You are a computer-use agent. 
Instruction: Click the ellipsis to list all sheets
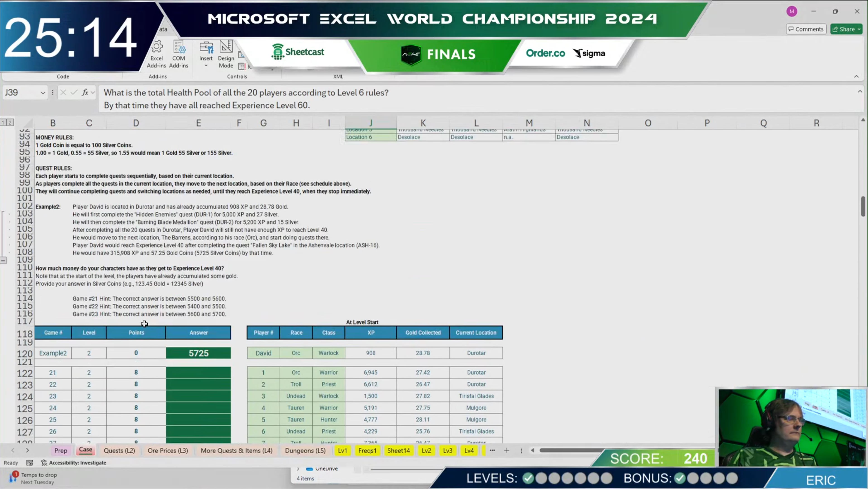(492, 450)
